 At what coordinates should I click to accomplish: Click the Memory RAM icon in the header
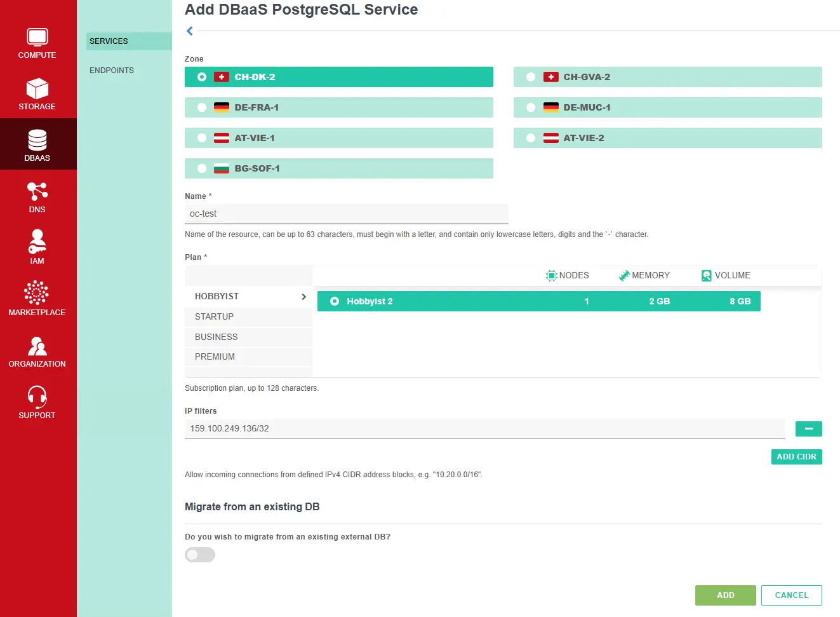624,275
